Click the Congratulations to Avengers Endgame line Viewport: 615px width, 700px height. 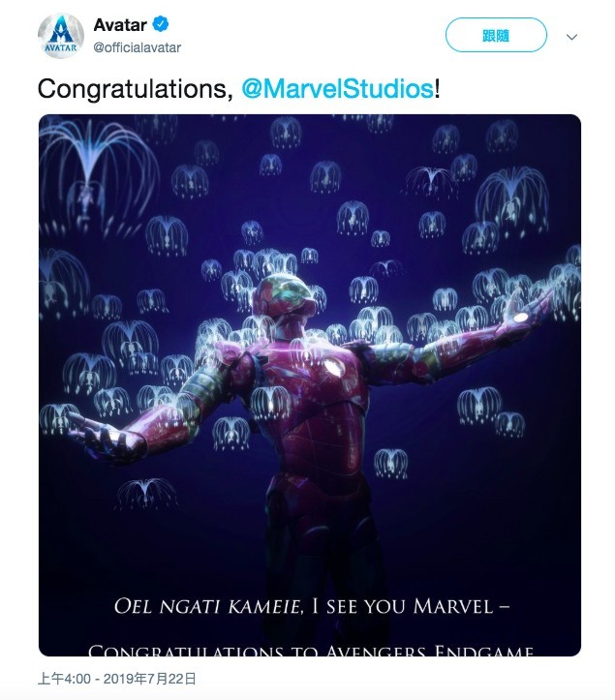tap(310, 651)
